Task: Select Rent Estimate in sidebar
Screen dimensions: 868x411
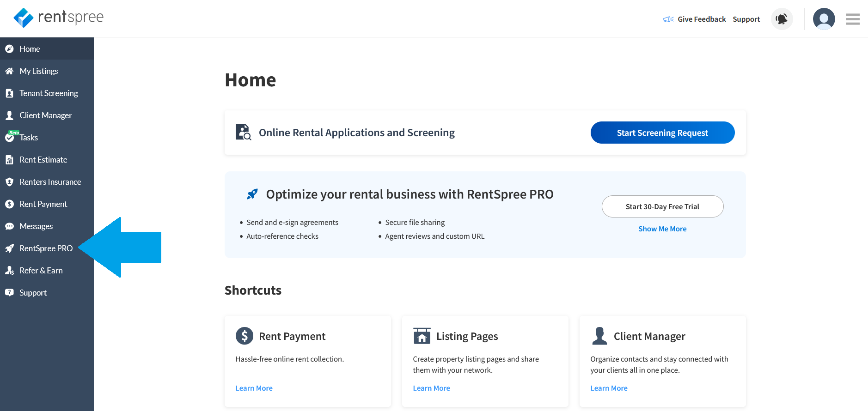Action: tap(47, 160)
